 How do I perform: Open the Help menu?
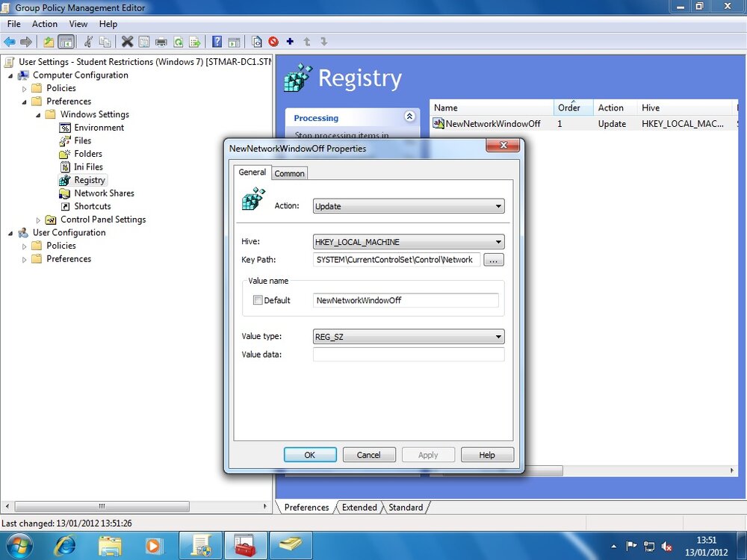pyautogui.click(x=108, y=24)
